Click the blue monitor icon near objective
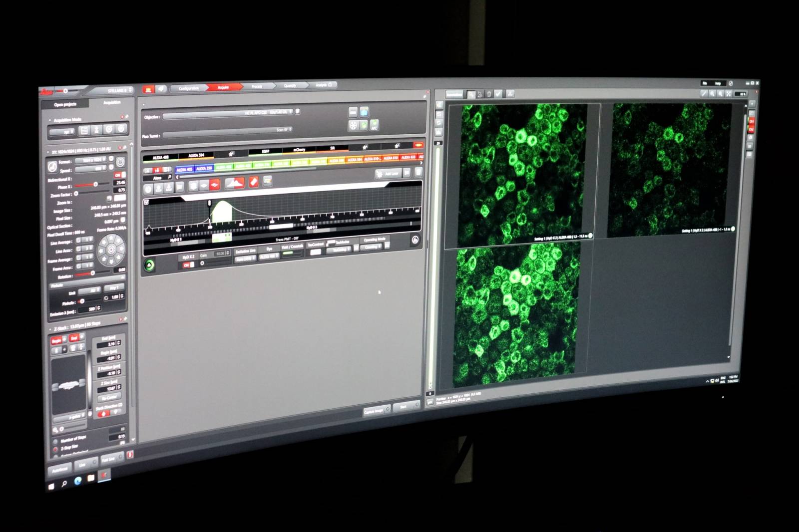799x532 pixels. coord(364,112)
